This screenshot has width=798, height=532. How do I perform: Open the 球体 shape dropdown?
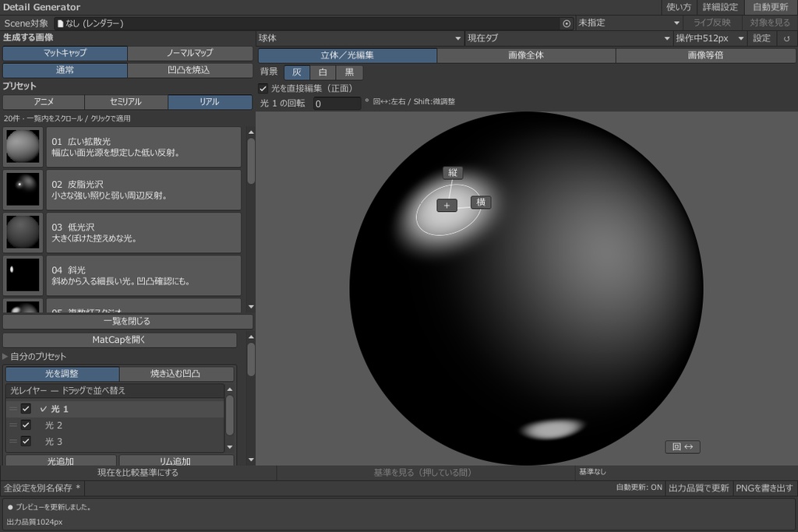coord(359,38)
